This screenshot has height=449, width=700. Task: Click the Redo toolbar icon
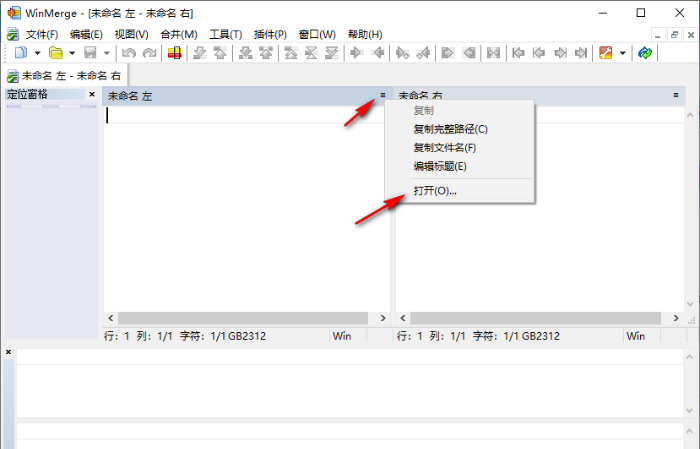pyautogui.click(x=149, y=53)
